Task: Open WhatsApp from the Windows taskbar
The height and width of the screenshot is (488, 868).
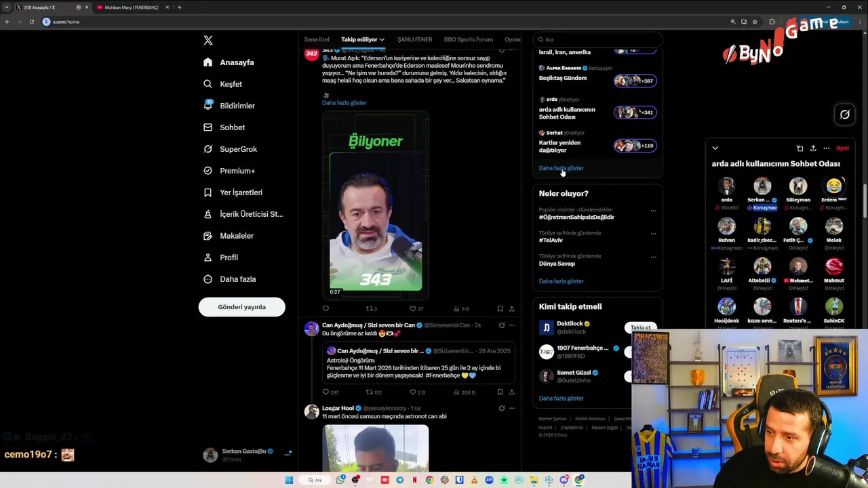Action: [340, 480]
